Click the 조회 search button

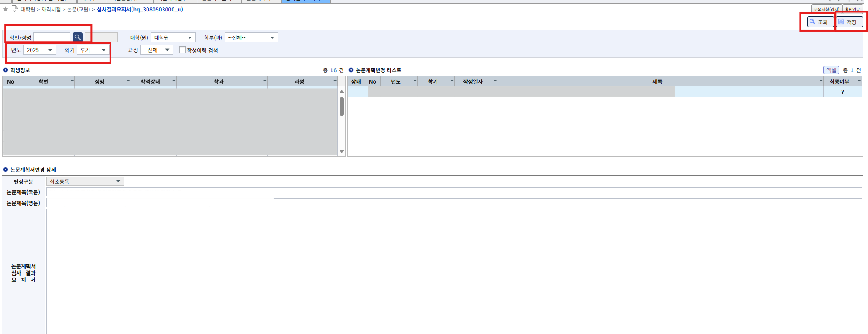tap(818, 22)
